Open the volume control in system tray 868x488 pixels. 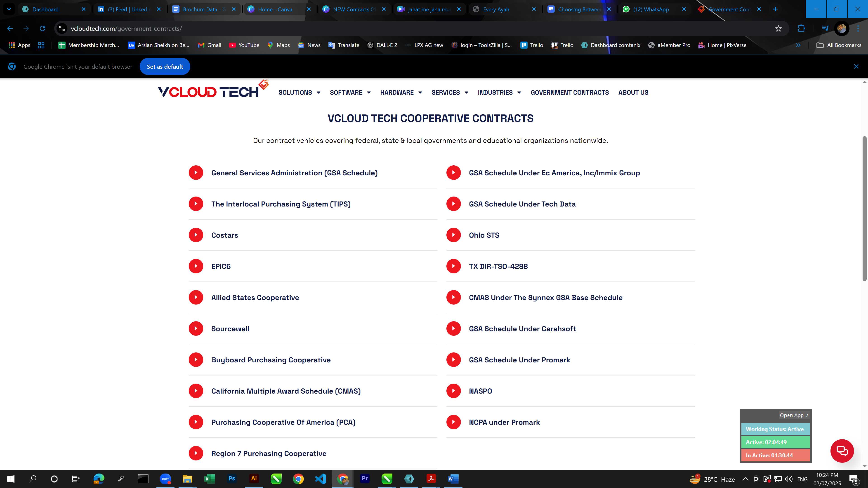(x=788, y=479)
